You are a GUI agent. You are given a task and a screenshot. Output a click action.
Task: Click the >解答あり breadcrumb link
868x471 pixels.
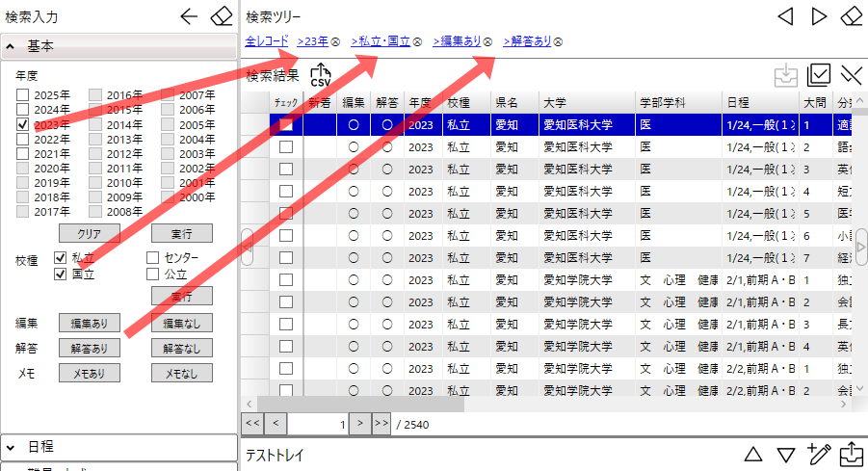tap(528, 41)
